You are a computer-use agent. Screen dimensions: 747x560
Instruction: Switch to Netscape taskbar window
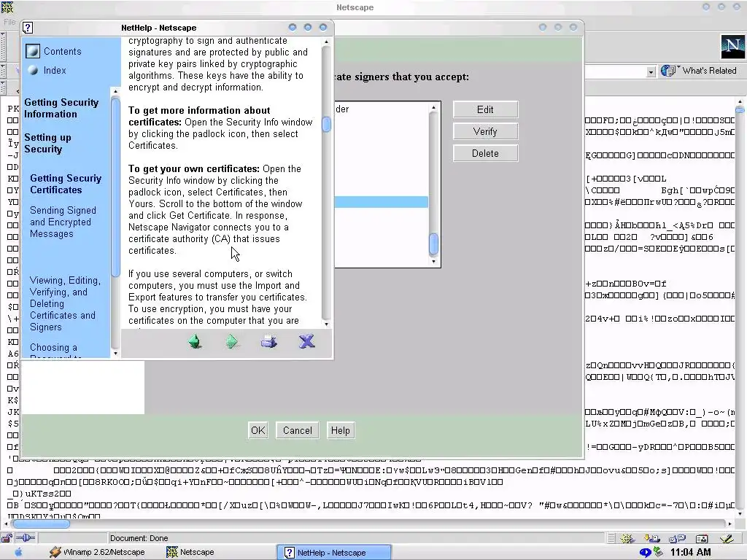click(x=190, y=553)
